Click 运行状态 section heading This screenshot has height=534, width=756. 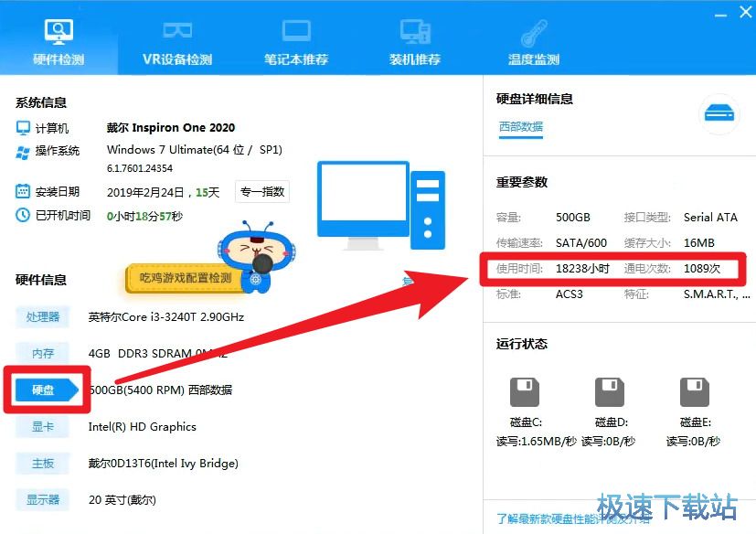tap(522, 344)
